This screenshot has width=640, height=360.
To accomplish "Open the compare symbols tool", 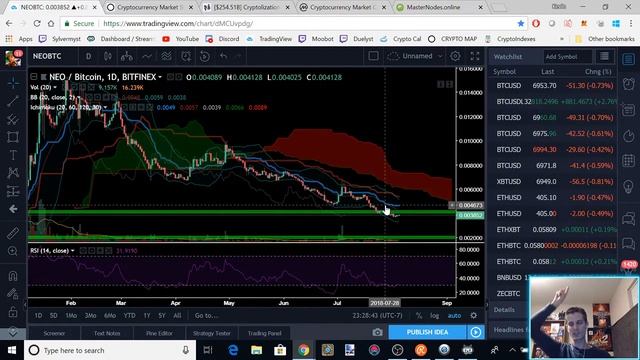I will point(127,56).
